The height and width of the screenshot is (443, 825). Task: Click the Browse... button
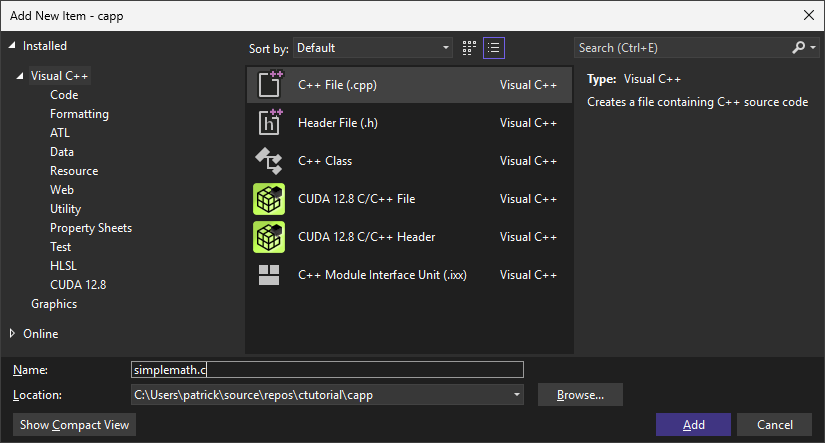click(x=580, y=395)
